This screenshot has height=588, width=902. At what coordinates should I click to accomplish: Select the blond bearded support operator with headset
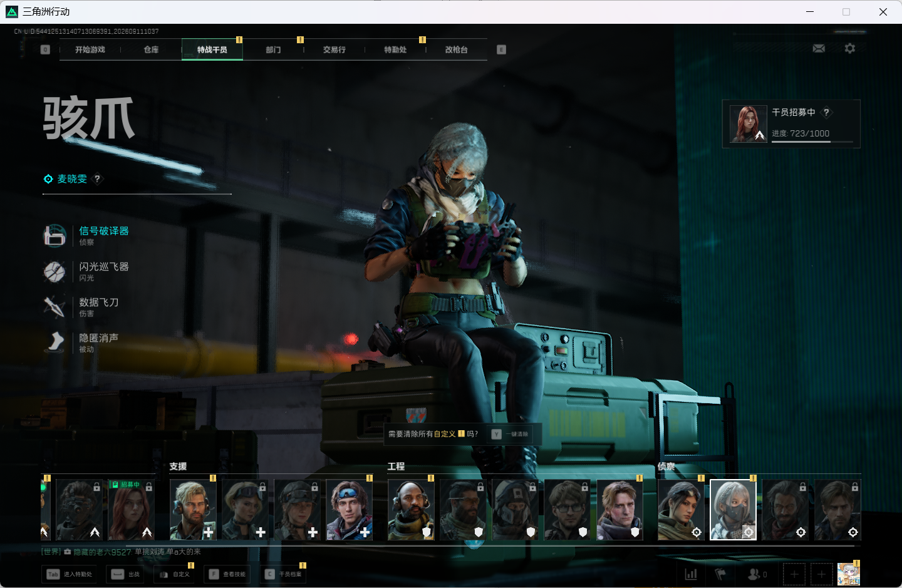193,510
